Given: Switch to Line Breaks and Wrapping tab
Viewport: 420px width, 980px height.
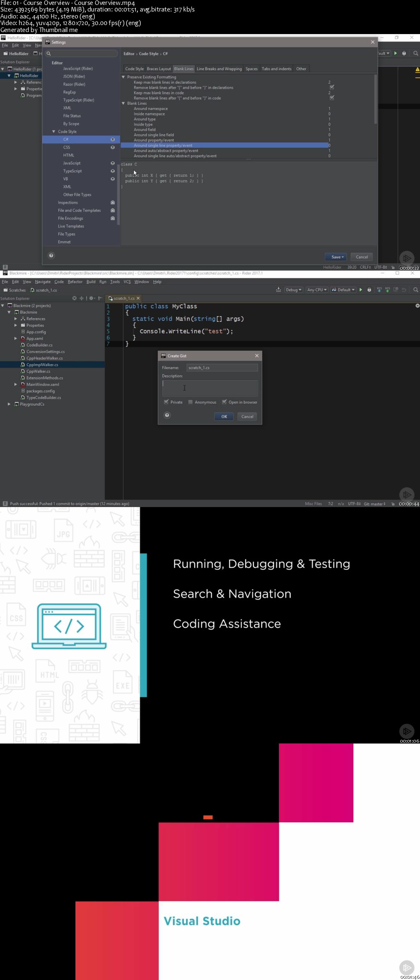Looking at the screenshot, I should pos(219,69).
